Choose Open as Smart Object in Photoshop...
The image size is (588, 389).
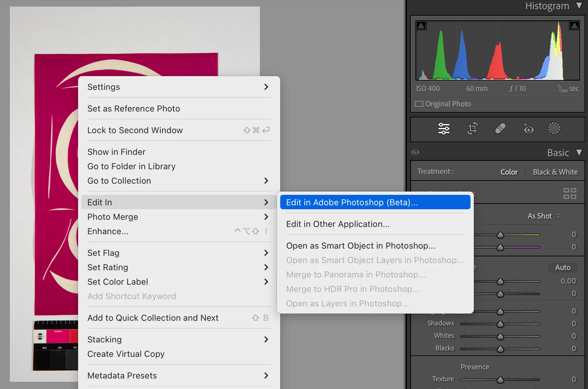pyautogui.click(x=375, y=246)
